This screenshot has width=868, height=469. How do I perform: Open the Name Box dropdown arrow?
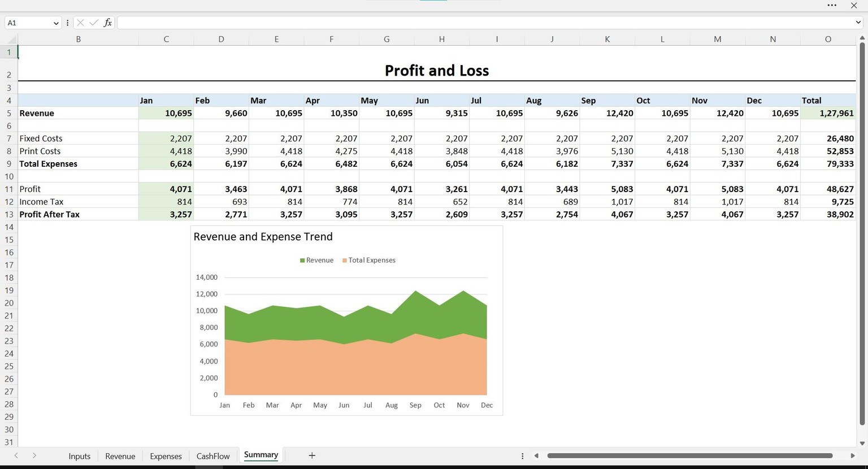pos(56,23)
